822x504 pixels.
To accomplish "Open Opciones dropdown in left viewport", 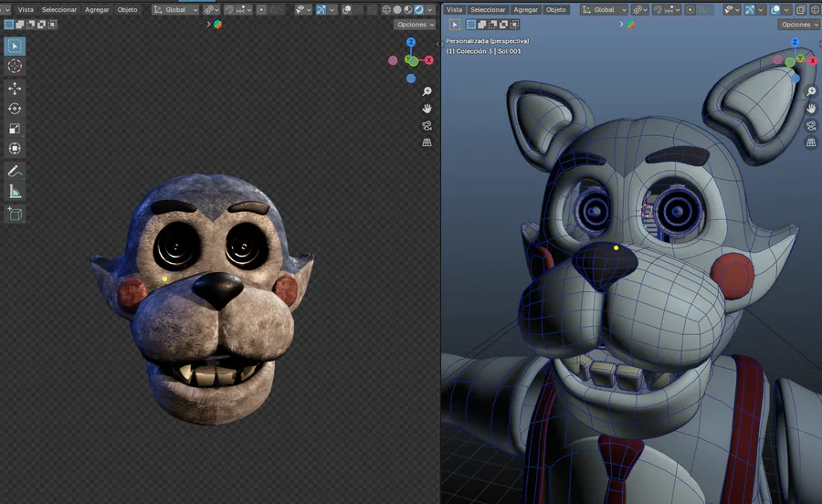I will coord(415,24).
